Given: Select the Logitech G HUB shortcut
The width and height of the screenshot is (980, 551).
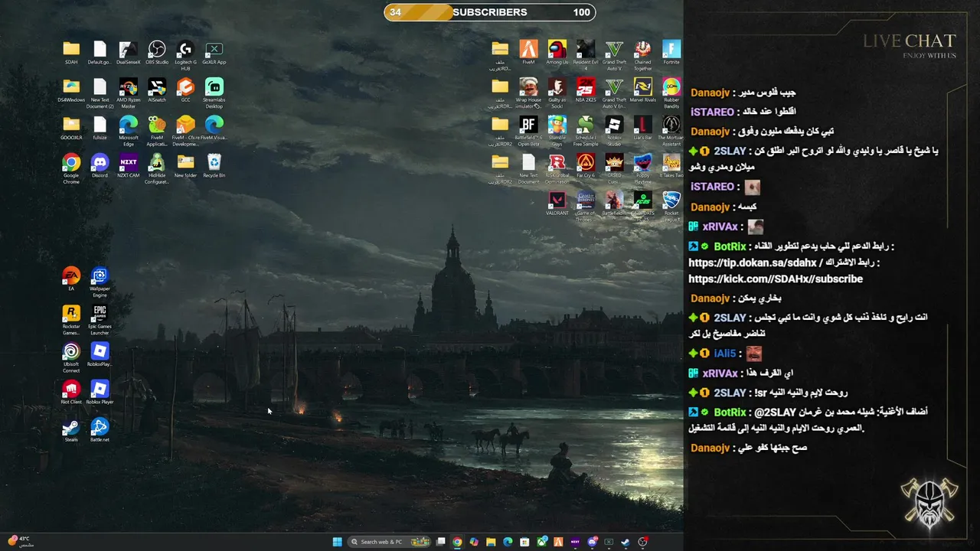Looking at the screenshot, I should tap(185, 56).
